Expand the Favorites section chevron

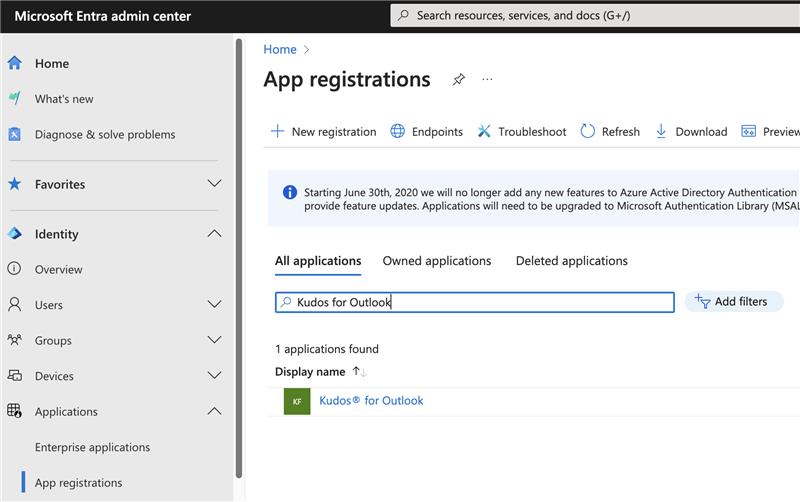click(215, 183)
